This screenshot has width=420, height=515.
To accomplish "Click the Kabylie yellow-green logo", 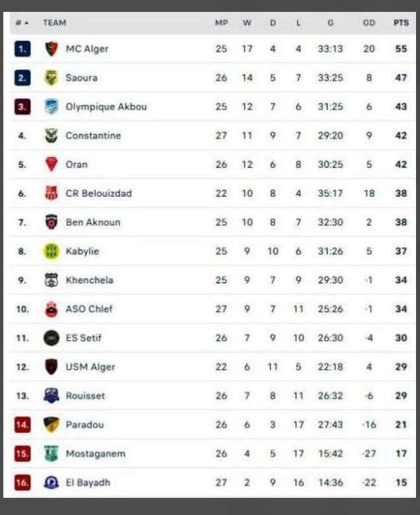I will (51, 251).
